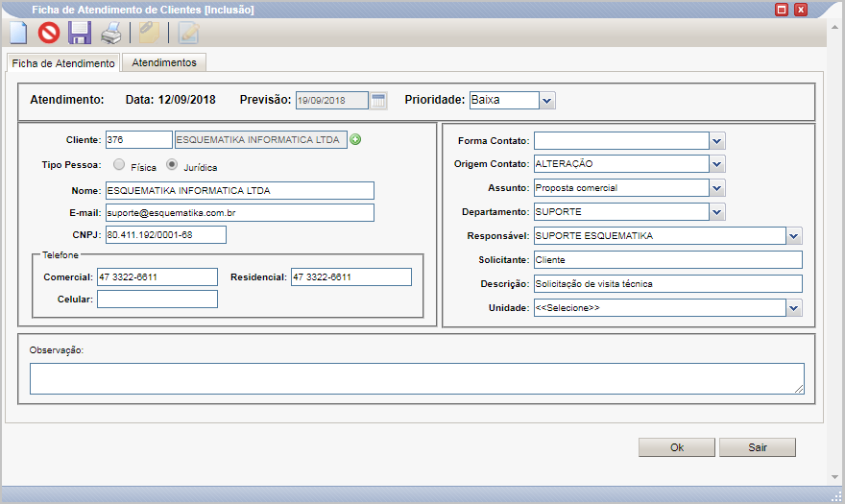845x504 pixels.
Task: Open the Departamento dropdown
Action: (716, 212)
